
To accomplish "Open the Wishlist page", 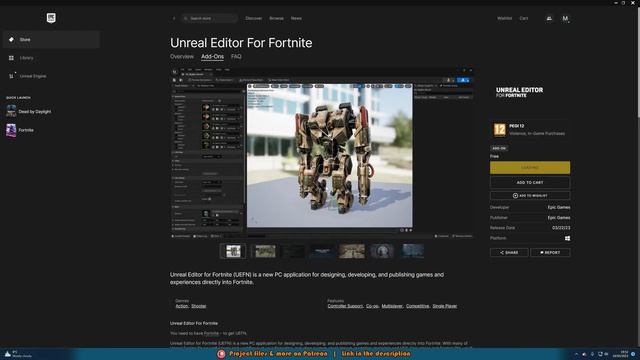I will 504,18.
